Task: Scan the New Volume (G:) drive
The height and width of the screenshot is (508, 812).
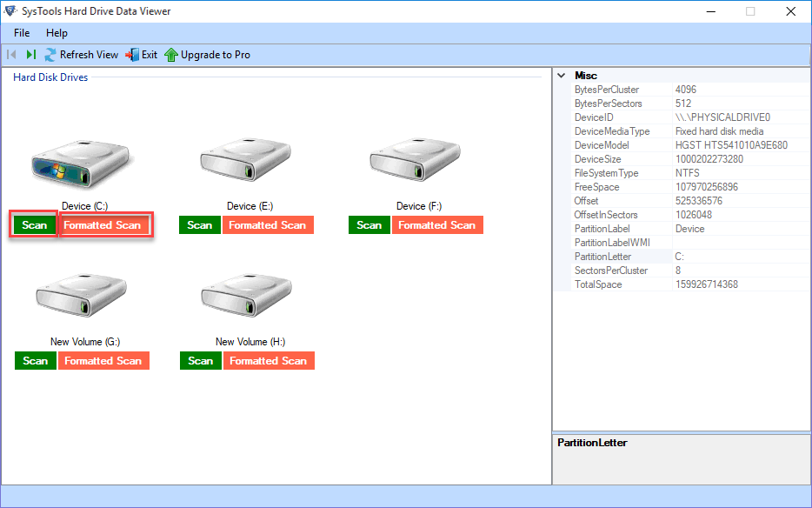Action: [x=36, y=361]
